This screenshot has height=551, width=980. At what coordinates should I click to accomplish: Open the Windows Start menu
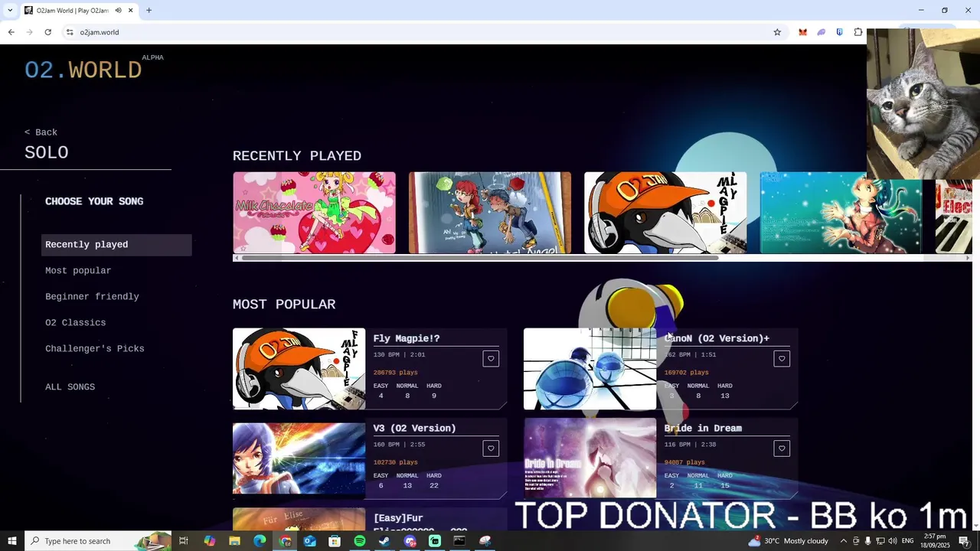tap(12, 541)
